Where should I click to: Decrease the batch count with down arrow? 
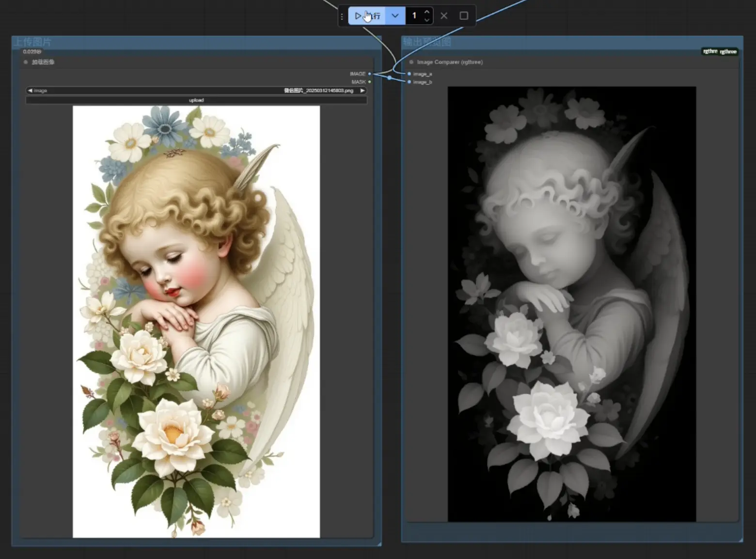[427, 20]
